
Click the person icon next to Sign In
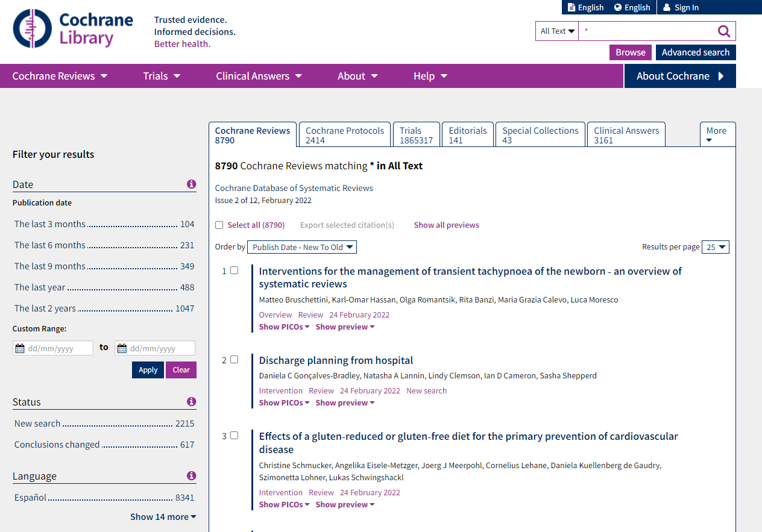tap(666, 7)
